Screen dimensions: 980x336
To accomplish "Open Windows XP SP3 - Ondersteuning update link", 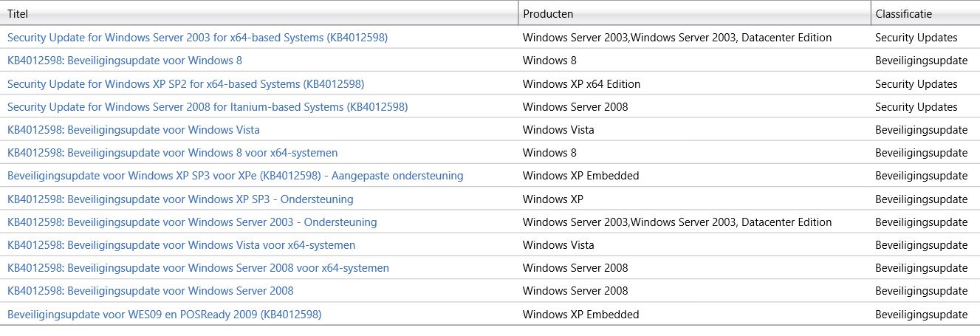I will click(180, 199).
